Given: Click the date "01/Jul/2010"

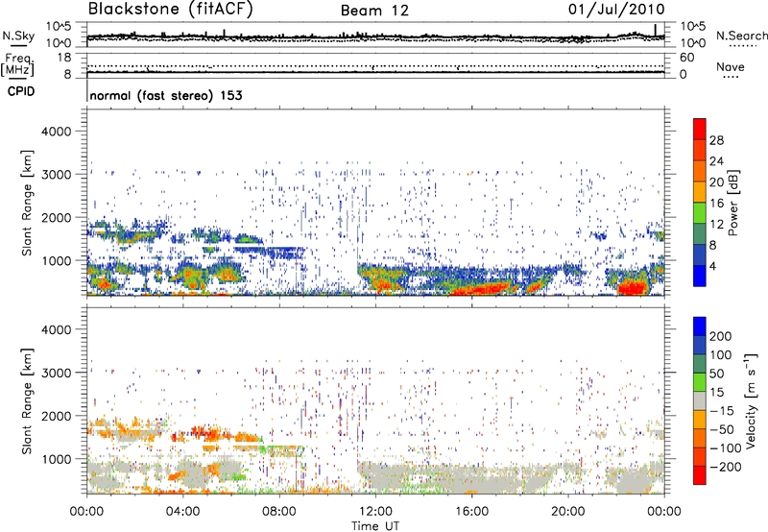Looking at the screenshot, I should 616,10.
